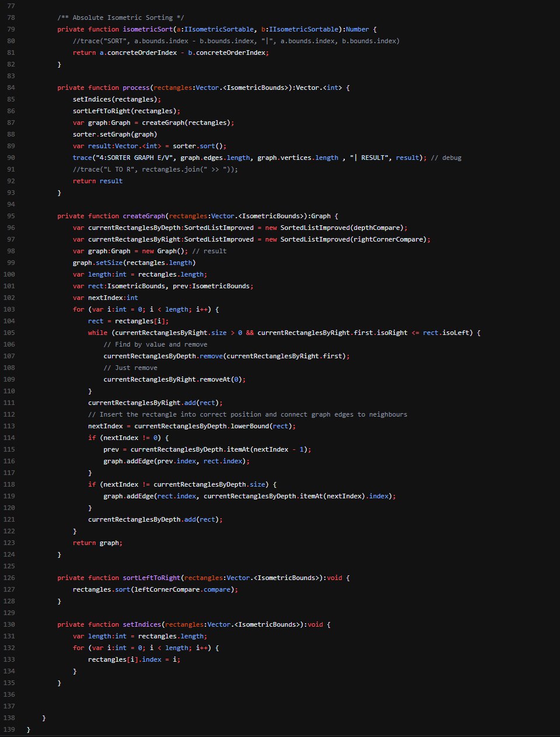
Task: Click the call "sortLeftToRight(rectangles);" on line 86
Action: [x=127, y=111]
